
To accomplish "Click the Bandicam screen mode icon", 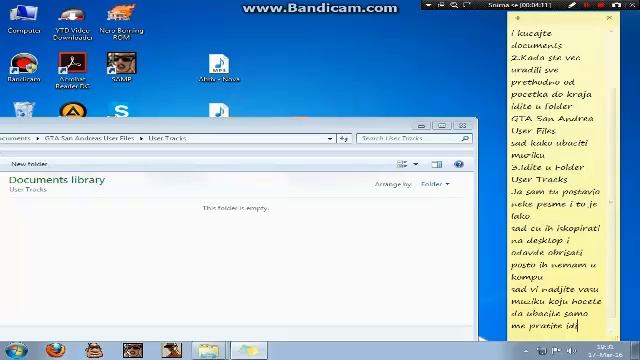I will [x=441, y=5].
